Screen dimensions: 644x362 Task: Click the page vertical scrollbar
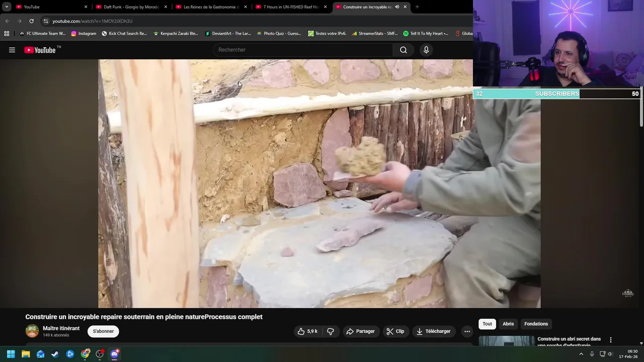click(x=641, y=113)
